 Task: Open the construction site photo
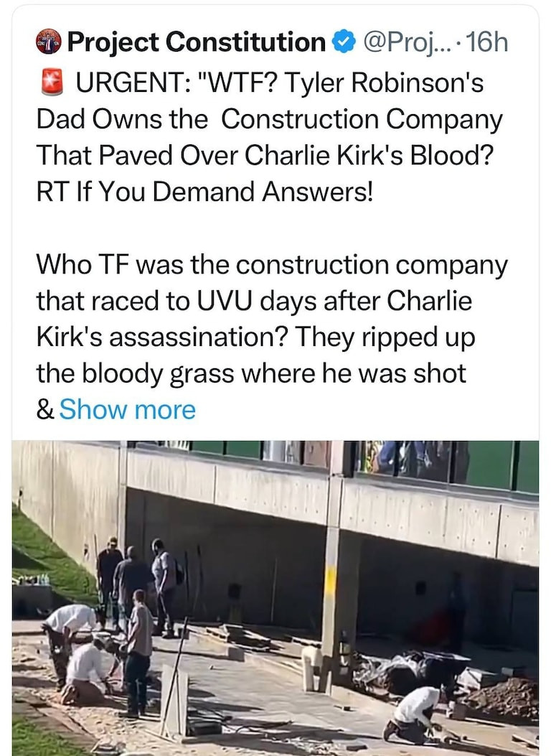click(x=275, y=597)
